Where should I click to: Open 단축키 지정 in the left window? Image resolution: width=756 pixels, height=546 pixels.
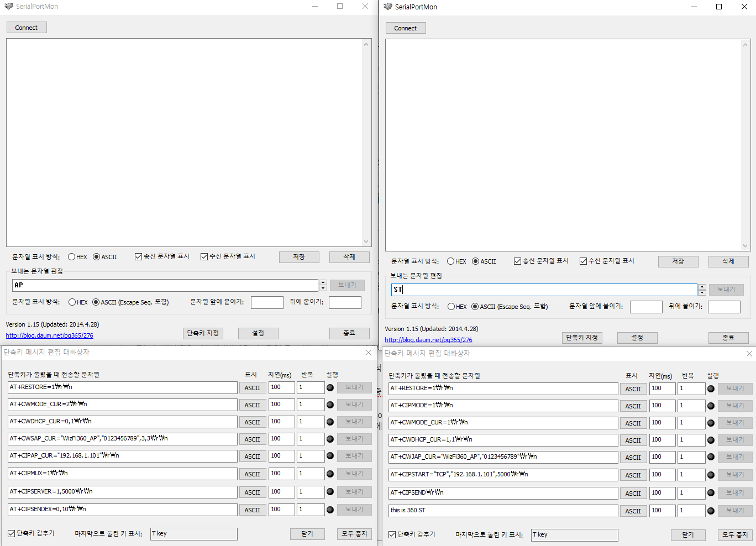[203, 333]
